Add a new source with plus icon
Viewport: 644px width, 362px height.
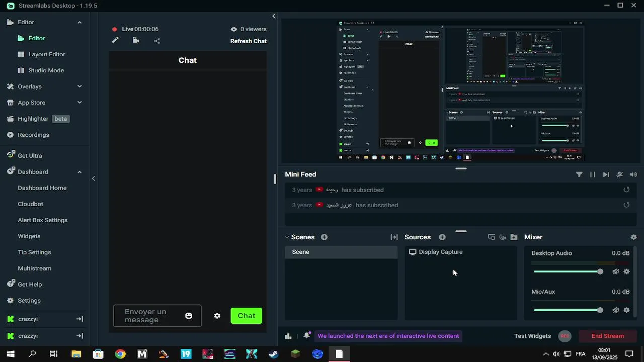tap(442, 237)
